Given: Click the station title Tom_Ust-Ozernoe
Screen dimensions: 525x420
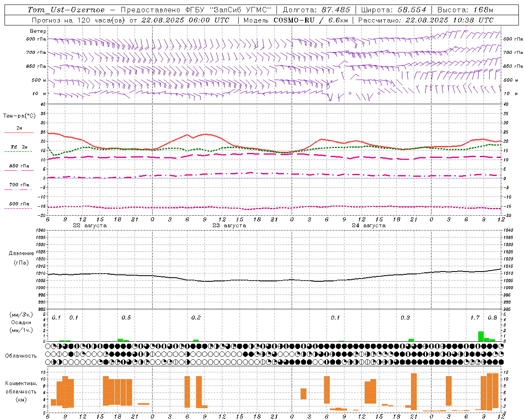Looking at the screenshot, I should [x=66, y=10].
